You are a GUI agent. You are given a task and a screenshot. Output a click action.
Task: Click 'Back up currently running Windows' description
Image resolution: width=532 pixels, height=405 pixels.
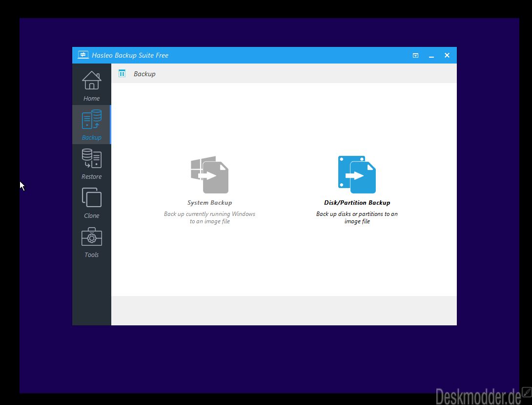tap(209, 217)
